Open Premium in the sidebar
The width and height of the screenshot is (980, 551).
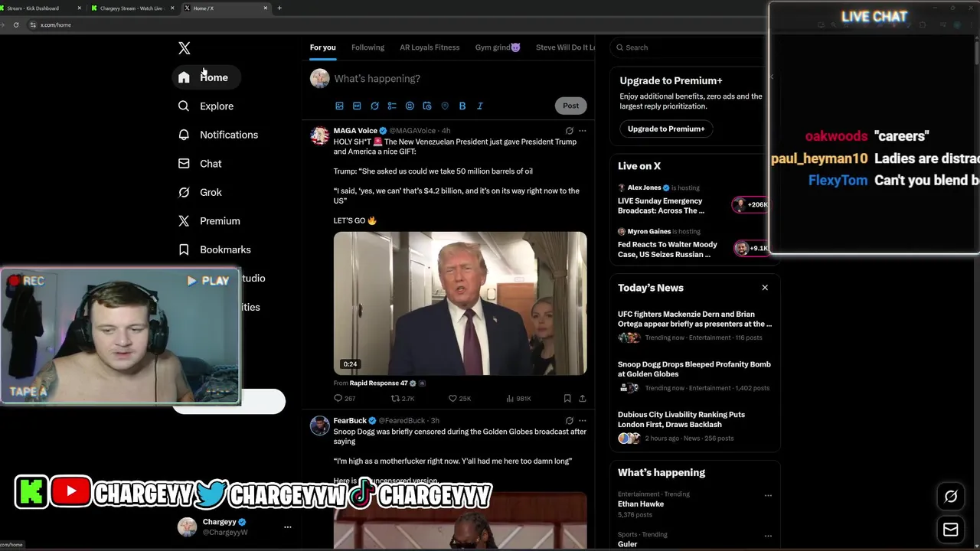pyautogui.click(x=208, y=221)
